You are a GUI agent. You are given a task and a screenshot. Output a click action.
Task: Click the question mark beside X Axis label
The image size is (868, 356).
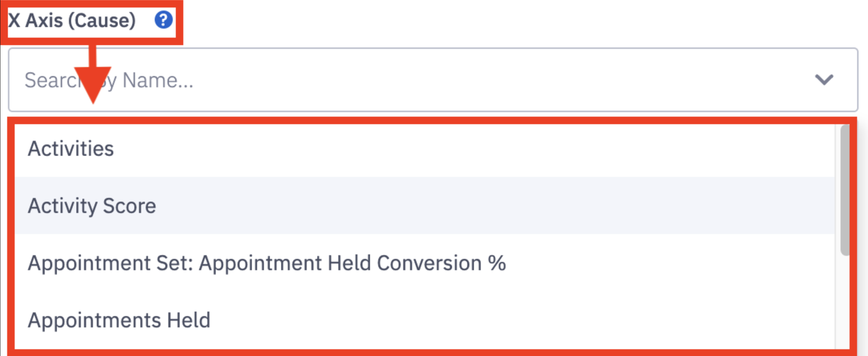(164, 20)
